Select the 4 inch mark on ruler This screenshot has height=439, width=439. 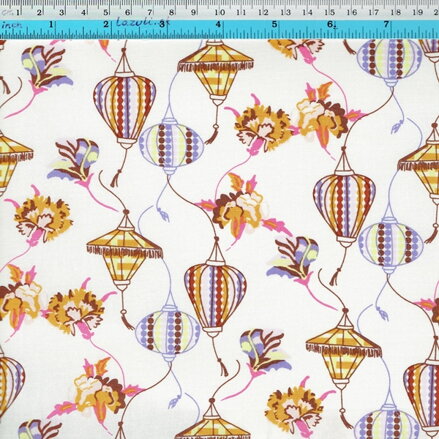pyautogui.click(x=218, y=24)
